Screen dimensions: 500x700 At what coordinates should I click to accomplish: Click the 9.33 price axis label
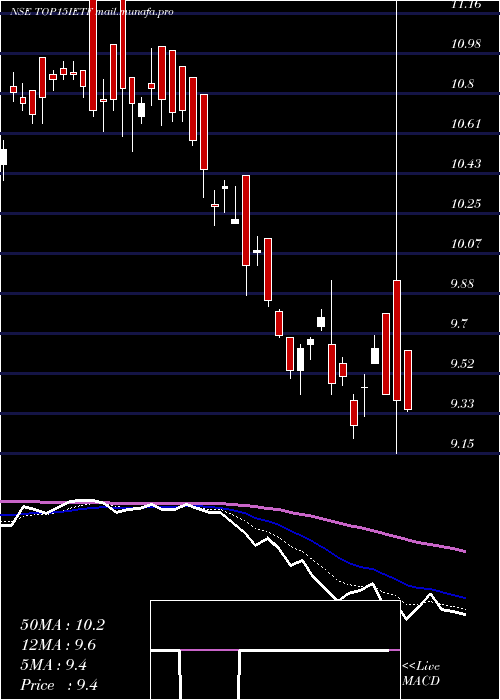click(x=462, y=404)
